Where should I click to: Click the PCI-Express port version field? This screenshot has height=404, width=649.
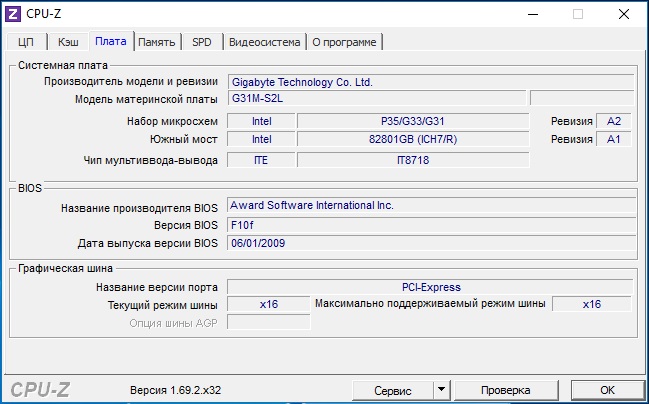point(430,287)
